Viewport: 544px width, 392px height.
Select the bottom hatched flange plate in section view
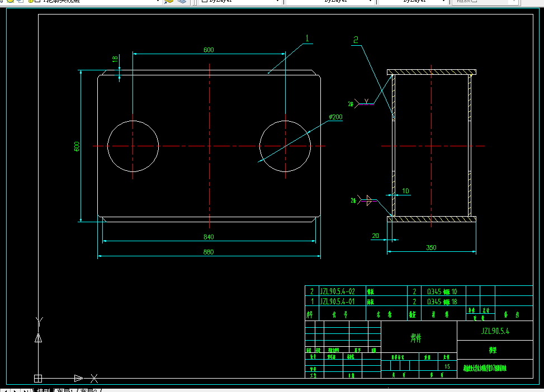click(432, 219)
